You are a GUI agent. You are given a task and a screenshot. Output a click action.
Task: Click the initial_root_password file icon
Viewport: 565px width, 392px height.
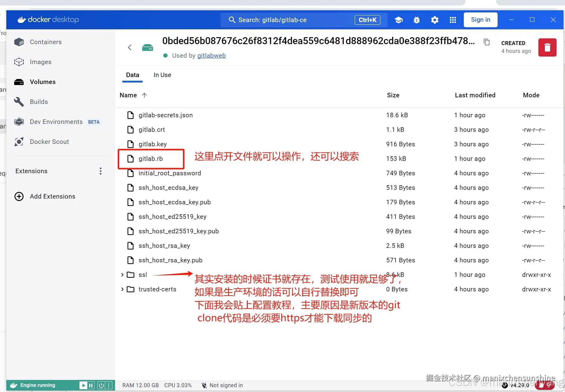(x=131, y=173)
